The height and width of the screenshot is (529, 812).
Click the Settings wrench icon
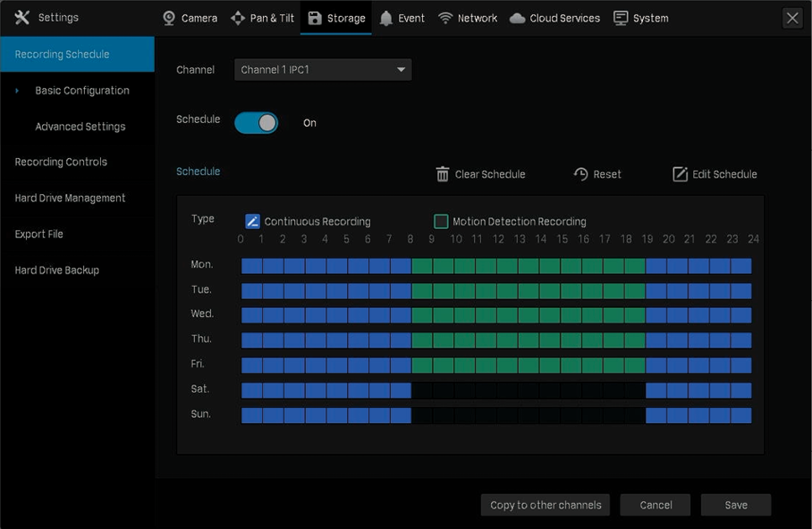[x=22, y=18]
